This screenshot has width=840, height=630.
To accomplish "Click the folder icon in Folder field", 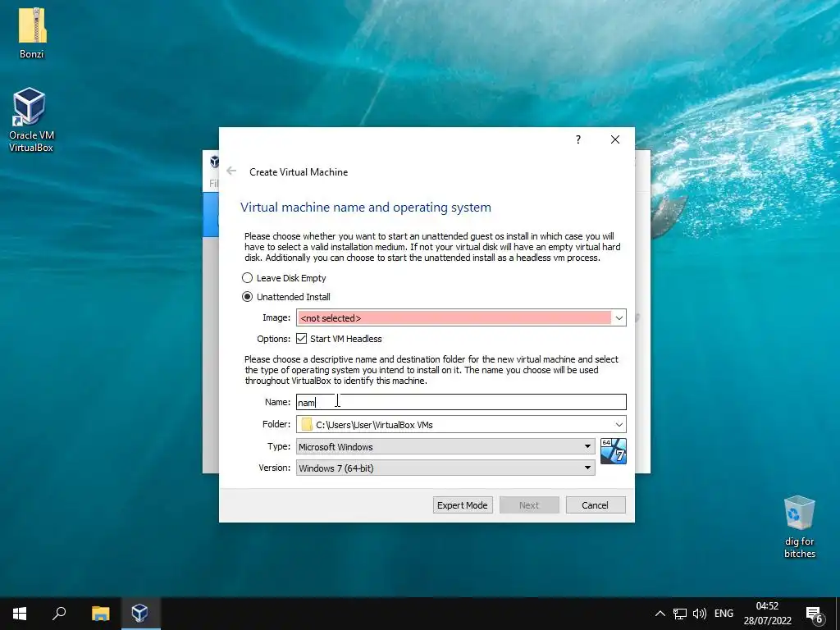I will point(307,425).
